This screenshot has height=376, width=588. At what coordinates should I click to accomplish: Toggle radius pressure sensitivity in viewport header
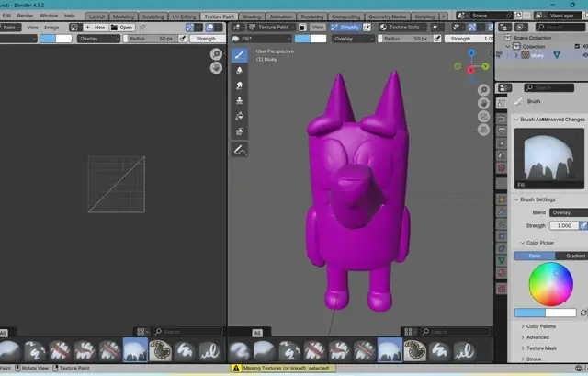(437, 39)
